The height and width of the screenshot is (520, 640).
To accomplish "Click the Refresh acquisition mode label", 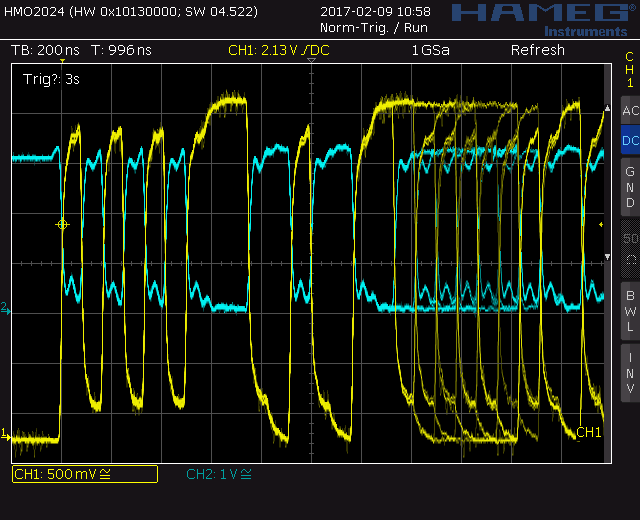I will (537, 50).
